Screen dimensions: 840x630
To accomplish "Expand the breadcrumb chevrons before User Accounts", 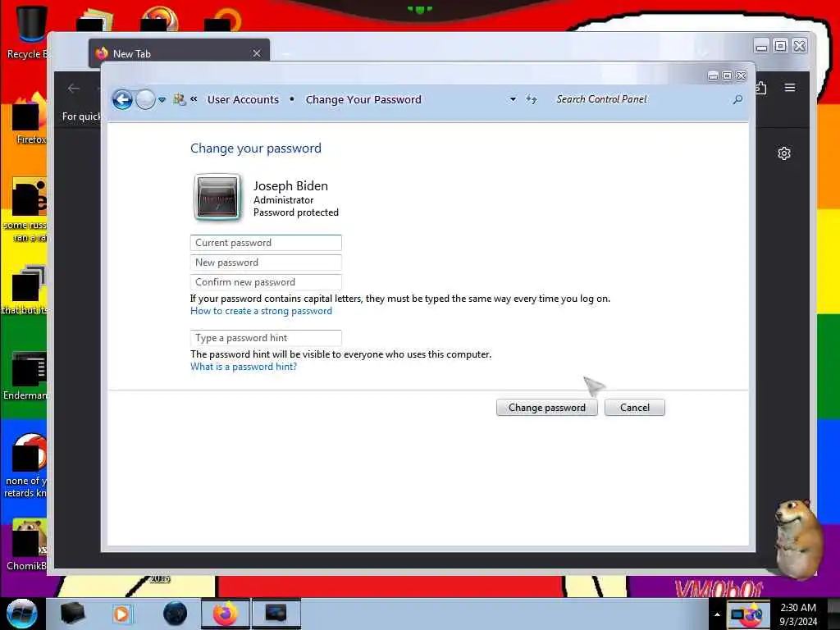I will pyautogui.click(x=194, y=99).
